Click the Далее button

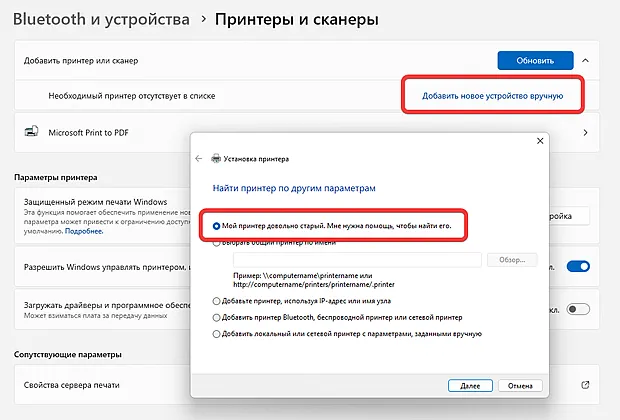(x=470, y=386)
